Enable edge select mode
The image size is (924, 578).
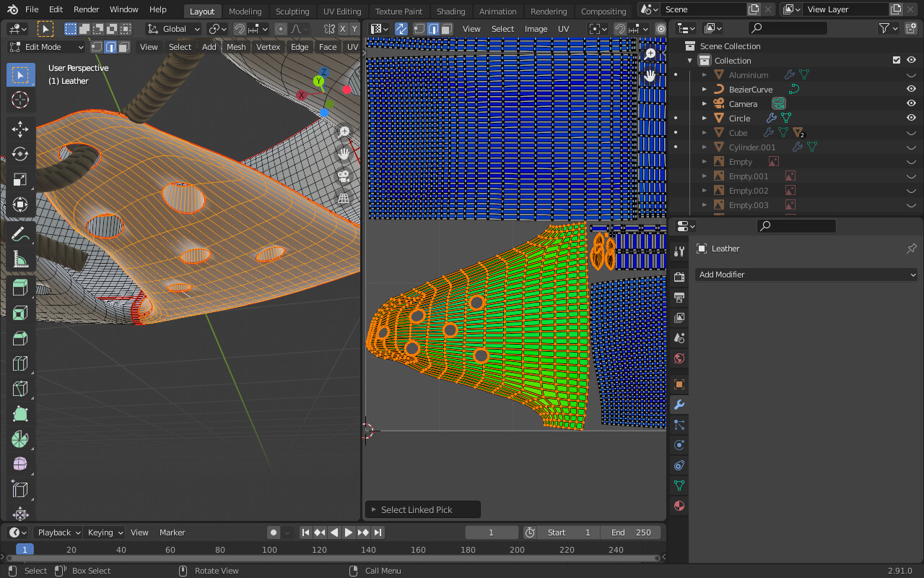(110, 47)
